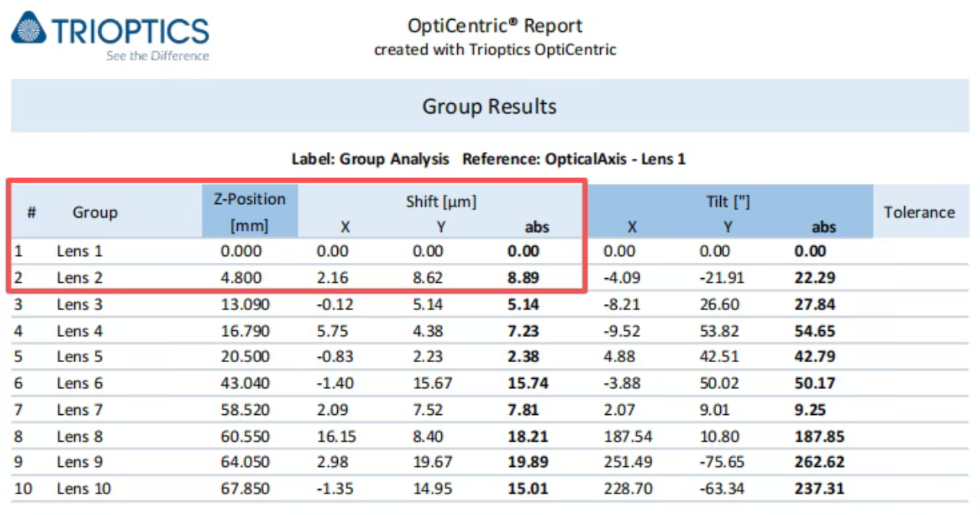This screenshot has height=515, width=980.
Task: Click the Tilt ["] column header
Action: (x=728, y=202)
